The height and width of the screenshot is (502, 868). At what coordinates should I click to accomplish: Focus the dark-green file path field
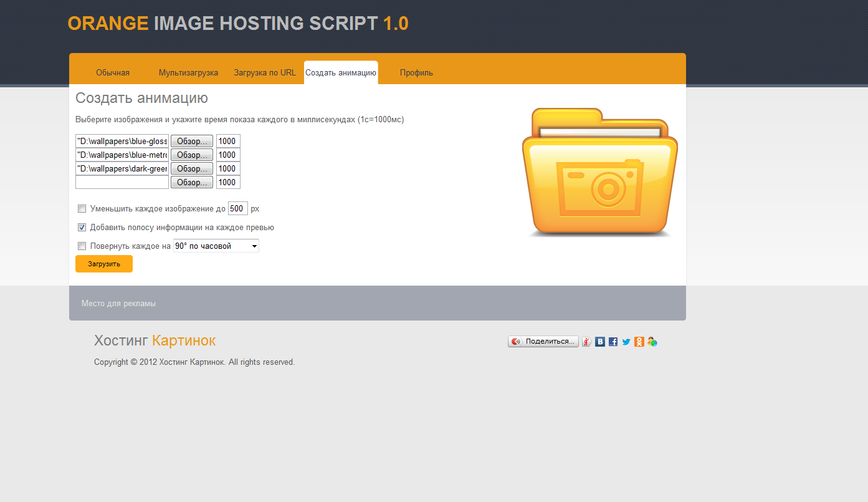122,168
